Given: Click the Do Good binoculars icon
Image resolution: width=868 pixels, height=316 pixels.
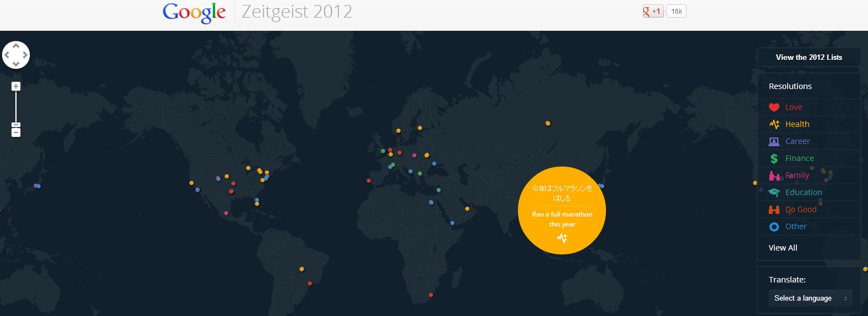Looking at the screenshot, I should tap(774, 210).
